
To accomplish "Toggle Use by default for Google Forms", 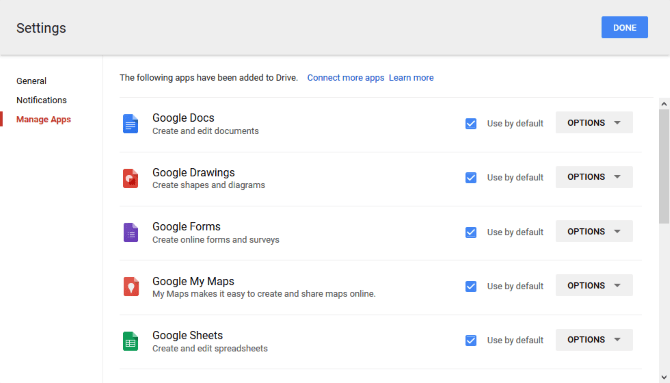I will coord(470,232).
